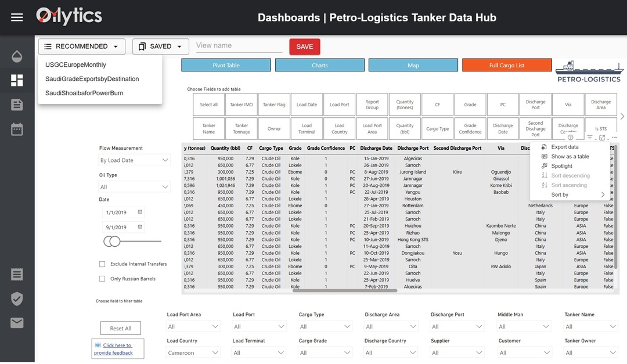Click the View name input field
Viewport: 627px width, 364px height.
click(238, 45)
